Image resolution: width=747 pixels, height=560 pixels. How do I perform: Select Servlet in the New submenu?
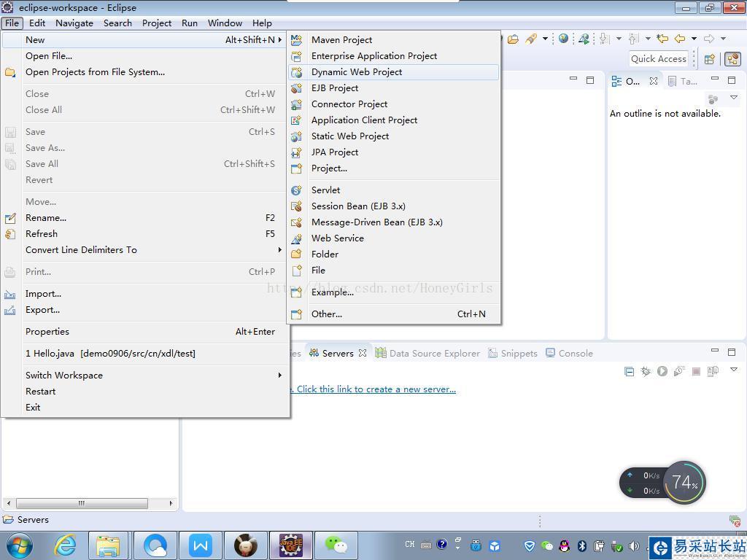coord(393,190)
